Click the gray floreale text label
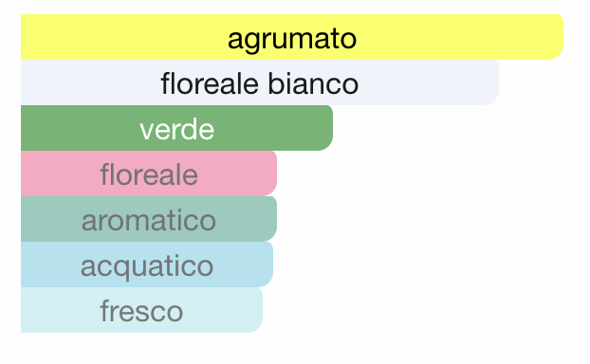The width and height of the screenshot is (590, 364). [149, 174]
